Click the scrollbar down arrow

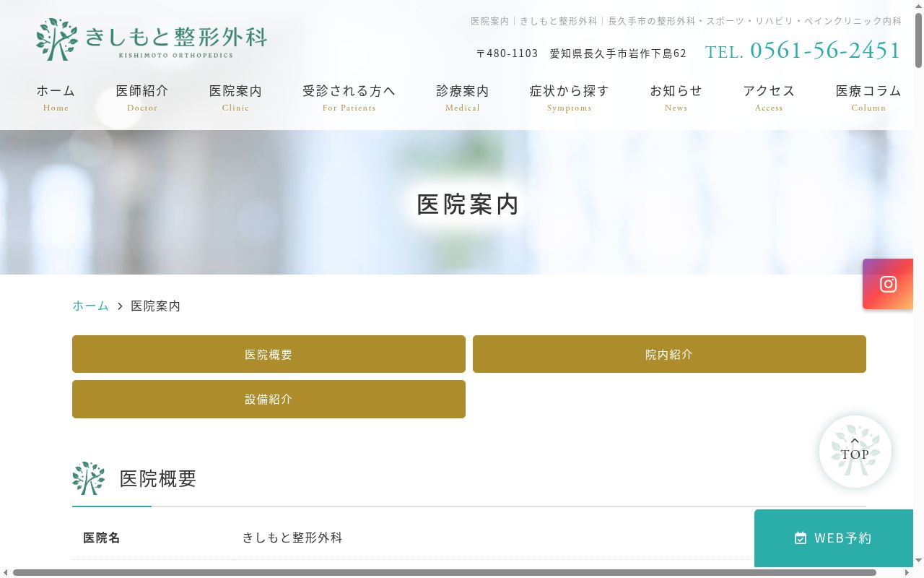tap(918, 561)
